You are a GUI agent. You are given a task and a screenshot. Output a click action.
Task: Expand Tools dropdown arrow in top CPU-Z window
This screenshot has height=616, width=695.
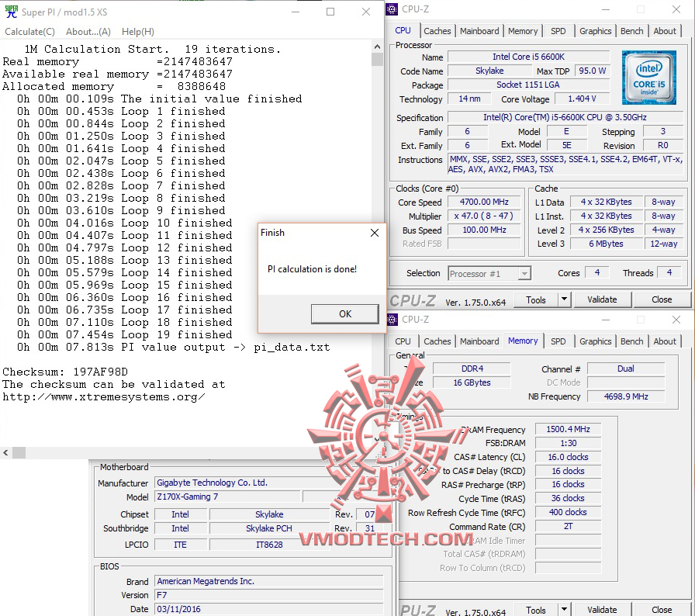(x=564, y=299)
